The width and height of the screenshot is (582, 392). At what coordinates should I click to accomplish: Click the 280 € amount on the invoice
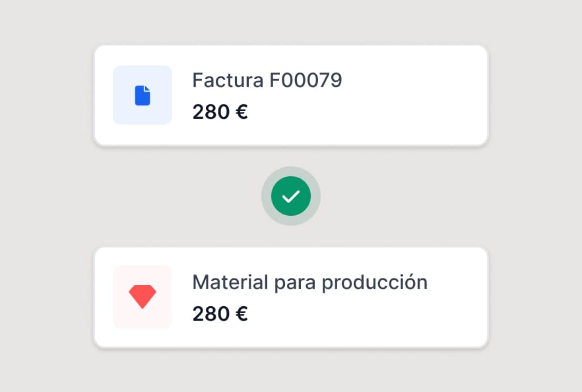(220, 112)
